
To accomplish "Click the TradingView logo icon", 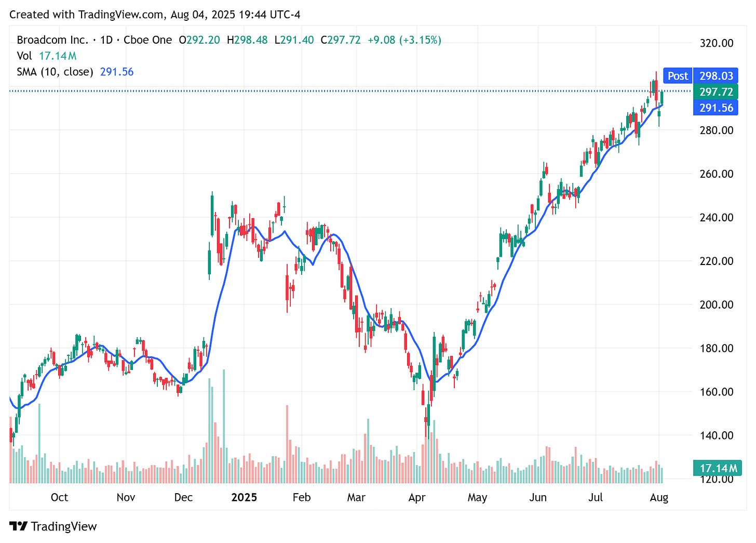I will [19, 526].
